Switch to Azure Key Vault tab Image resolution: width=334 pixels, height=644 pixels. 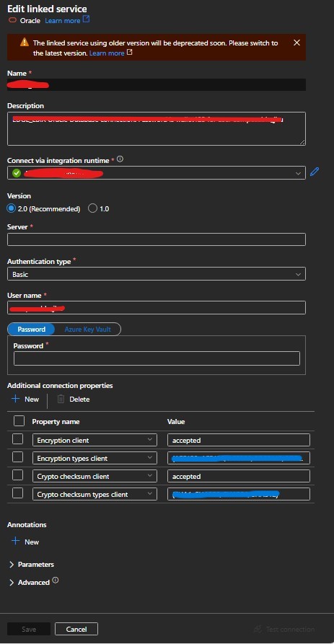click(x=87, y=330)
